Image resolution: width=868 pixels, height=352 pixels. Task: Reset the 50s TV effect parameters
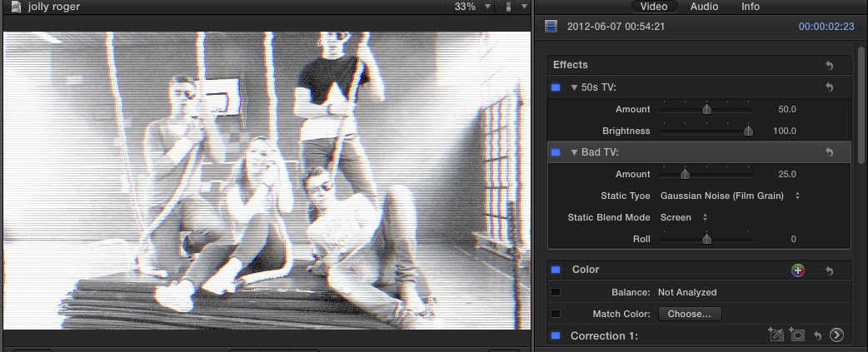[x=829, y=87]
